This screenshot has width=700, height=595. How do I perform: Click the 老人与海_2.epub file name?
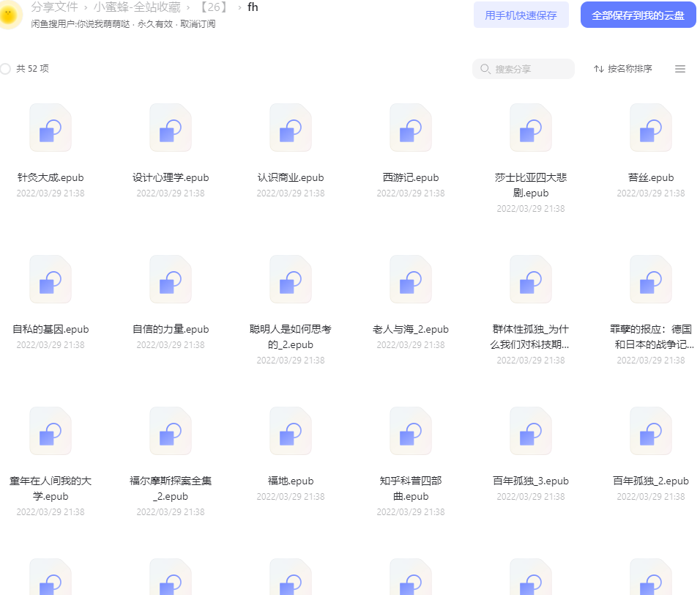pos(411,329)
